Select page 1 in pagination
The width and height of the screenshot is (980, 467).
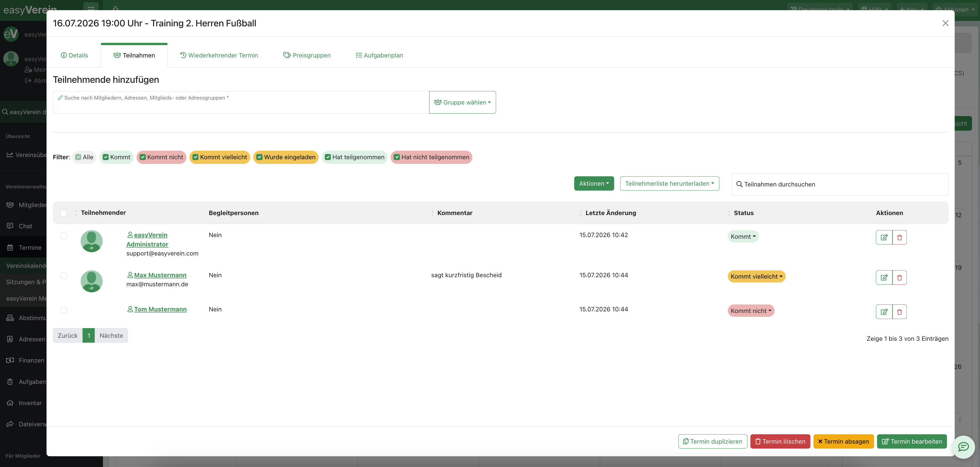pyautogui.click(x=89, y=336)
